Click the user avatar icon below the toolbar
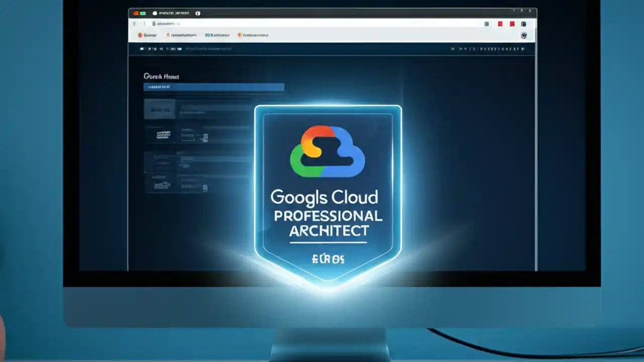 click(x=524, y=36)
